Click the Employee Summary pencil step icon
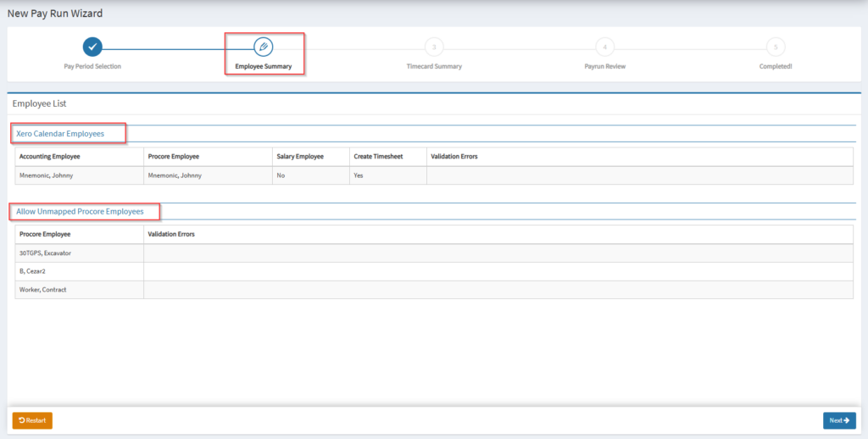Screen dimensions: 868x439 click(264, 47)
